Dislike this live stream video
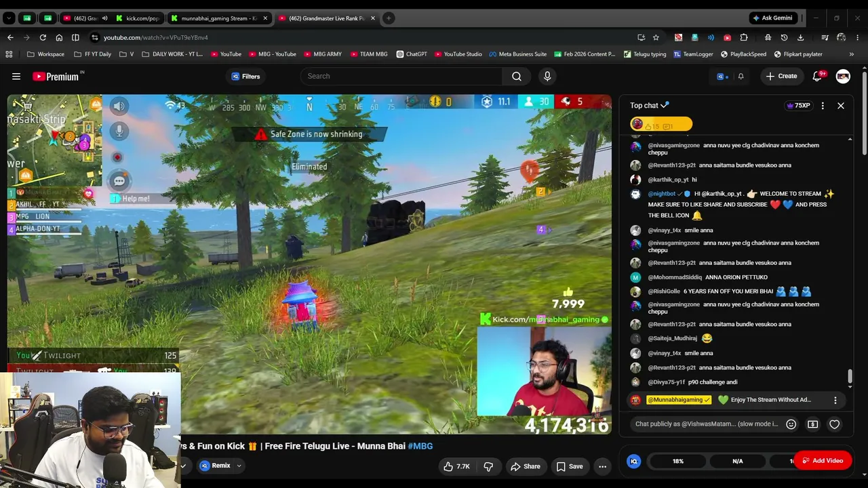Viewport: 868px width, 488px height. tap(488, 466)
